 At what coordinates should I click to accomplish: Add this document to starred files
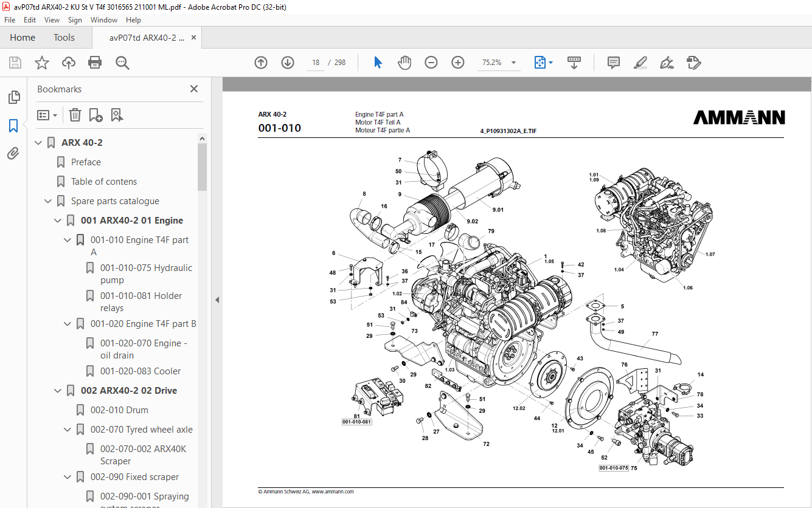point(41,63)
